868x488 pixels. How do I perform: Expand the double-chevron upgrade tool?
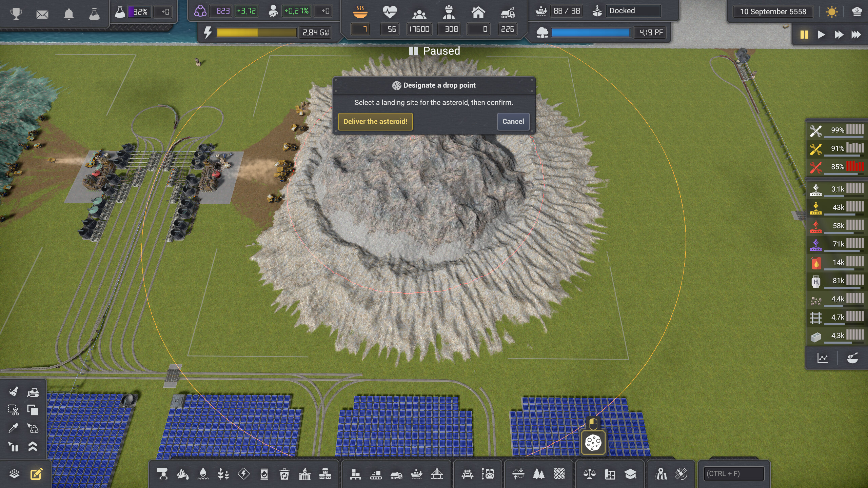pyautogui.click(x=33, y=447)
